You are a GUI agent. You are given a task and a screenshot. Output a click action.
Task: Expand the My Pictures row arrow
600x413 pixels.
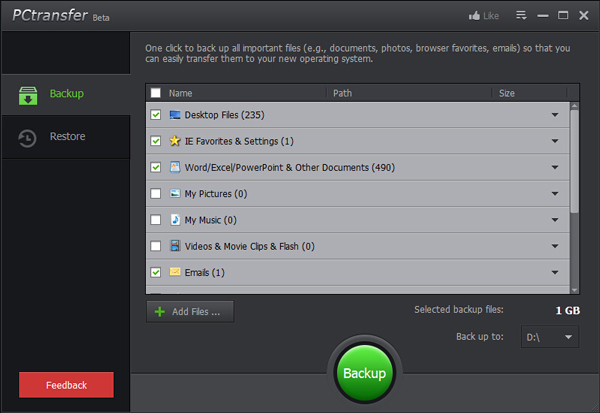tap(555, 193)
